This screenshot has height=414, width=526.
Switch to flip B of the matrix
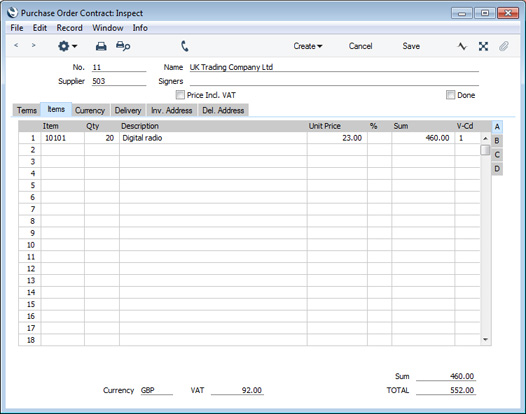tap(497, 141)
